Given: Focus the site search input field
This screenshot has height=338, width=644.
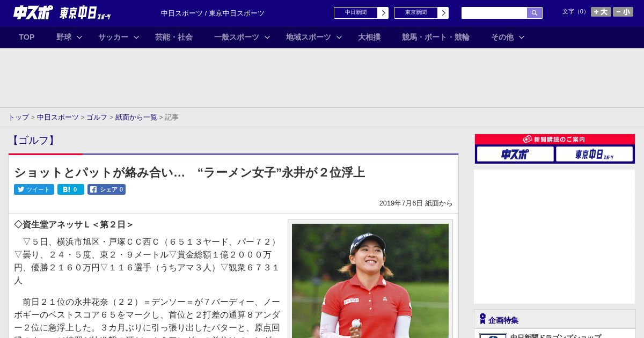Looking at the screenshot, I should 494,13.
